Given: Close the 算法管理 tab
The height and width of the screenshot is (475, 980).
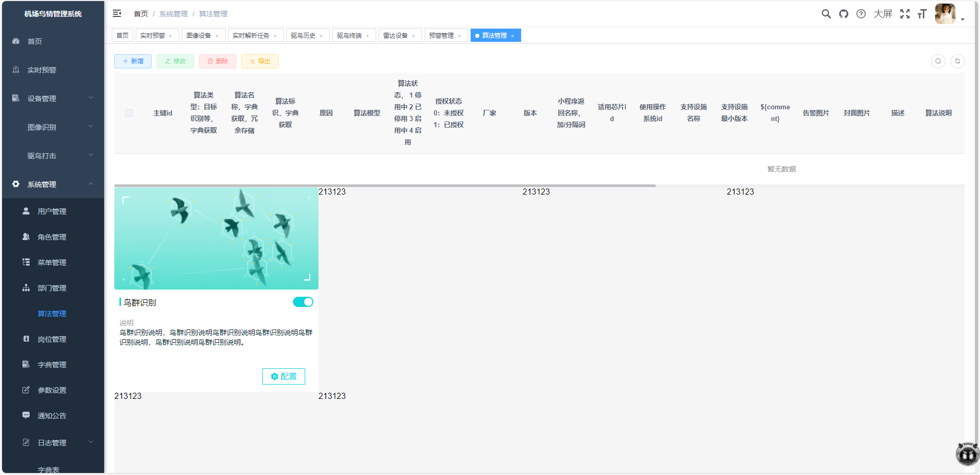Looking at the screenshot, I should (x=512, y=36).
